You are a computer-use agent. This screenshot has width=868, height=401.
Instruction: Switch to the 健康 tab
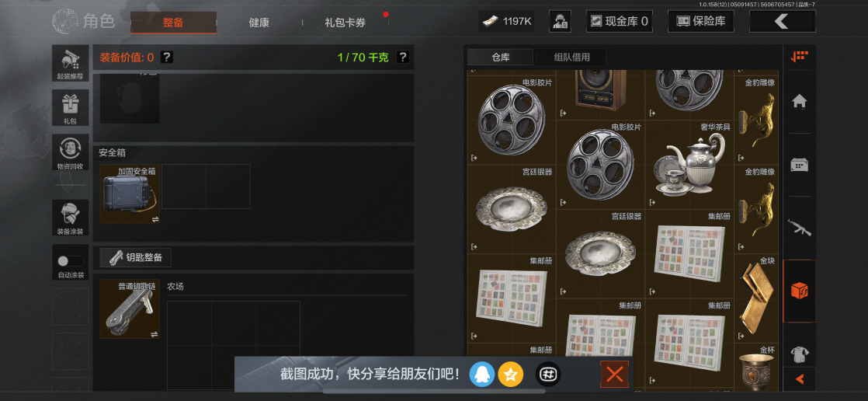click(x=259, y=23)
